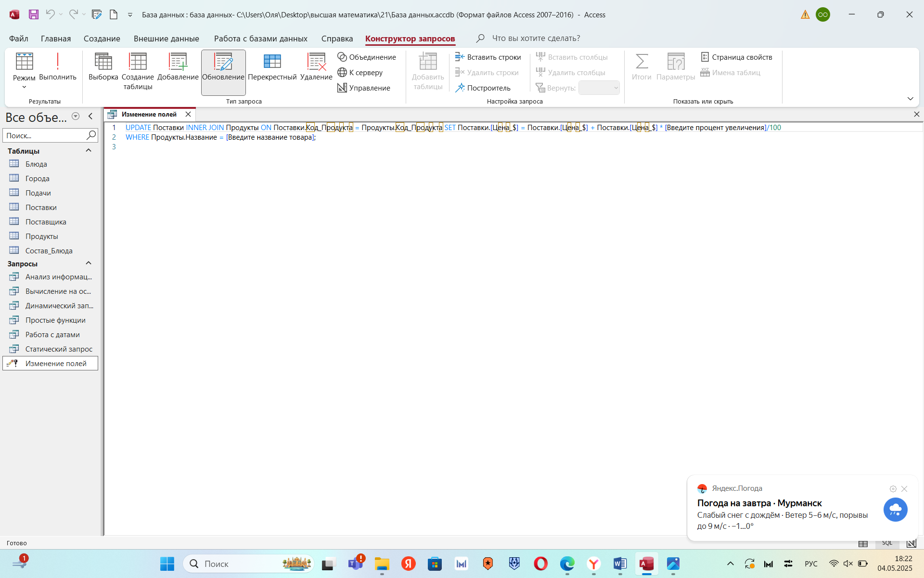Open Microsoft Word from the taskbar
This screenshot has height=578, width=924.
[620, 564]
